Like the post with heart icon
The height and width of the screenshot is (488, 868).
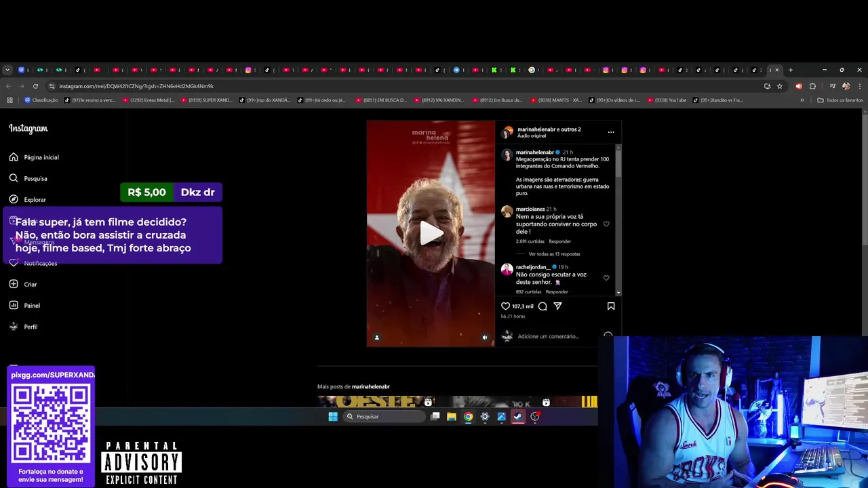pos(505,306)
